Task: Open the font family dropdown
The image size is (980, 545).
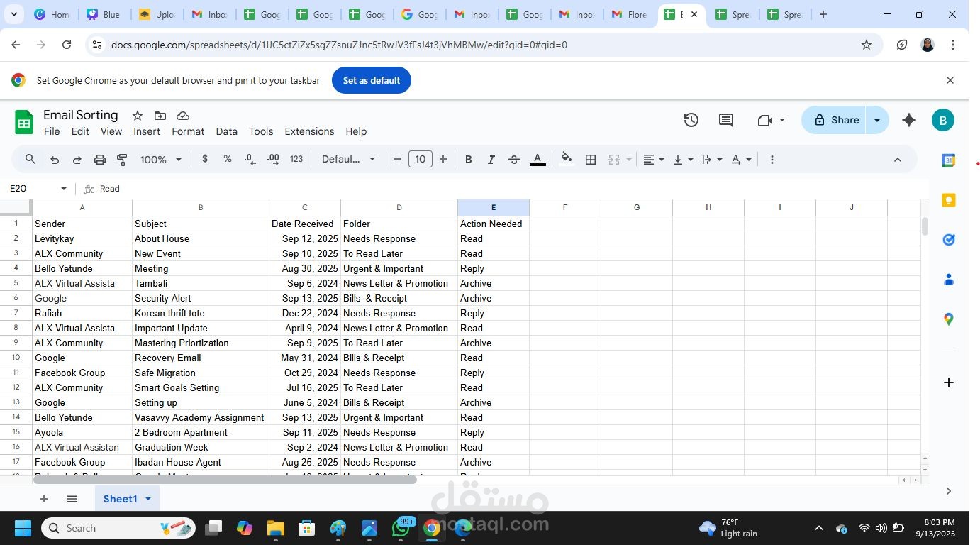Action: pos(348,160)
